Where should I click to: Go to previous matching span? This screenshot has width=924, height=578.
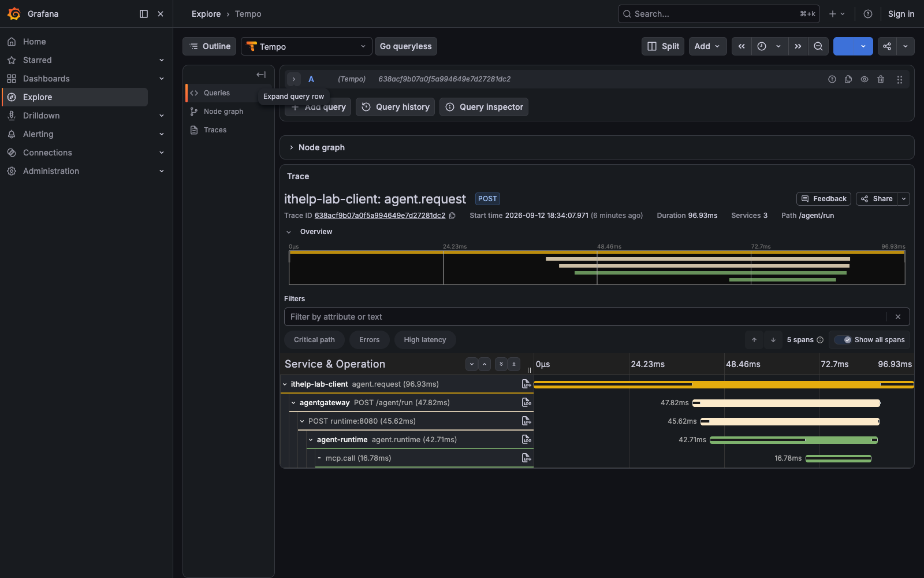(x=754, y=340)
